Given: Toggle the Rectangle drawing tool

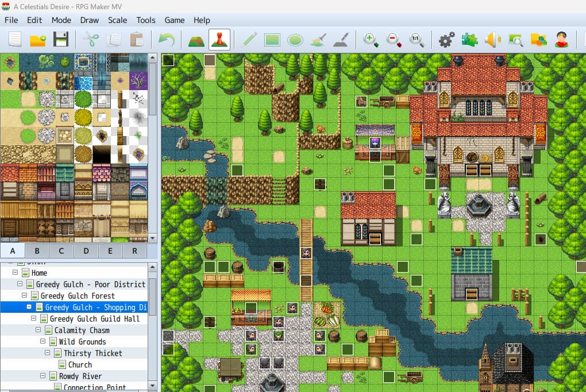Looking at the screenshot, I should coord(272,40).
